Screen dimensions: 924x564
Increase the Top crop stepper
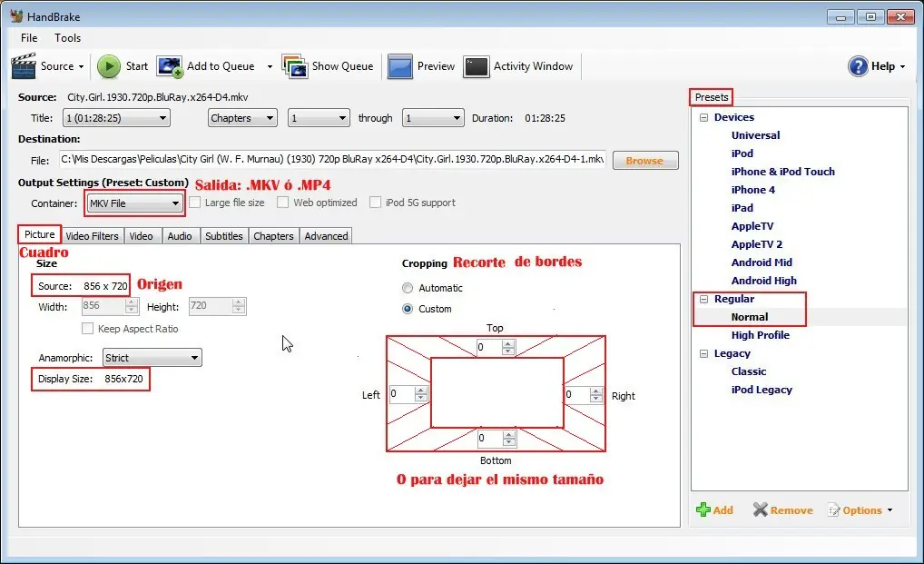click(x=508, y=343)
